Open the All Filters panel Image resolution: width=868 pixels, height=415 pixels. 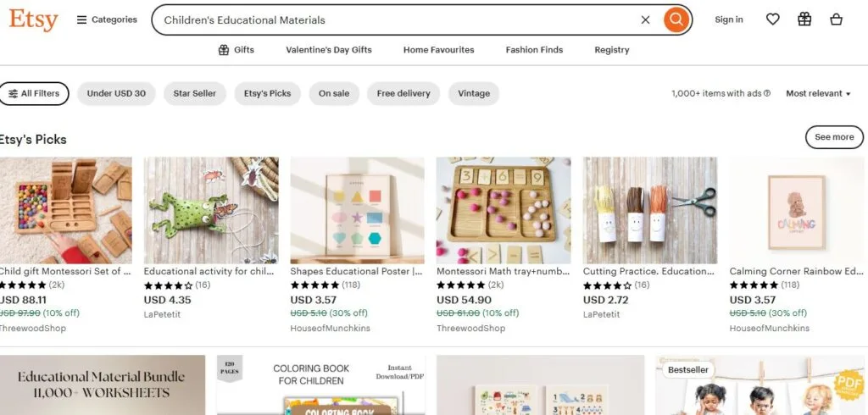[34, 93]
